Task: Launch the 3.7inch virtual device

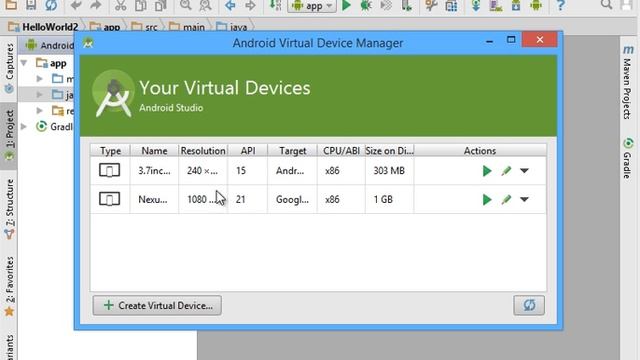Action: [487, 171]
